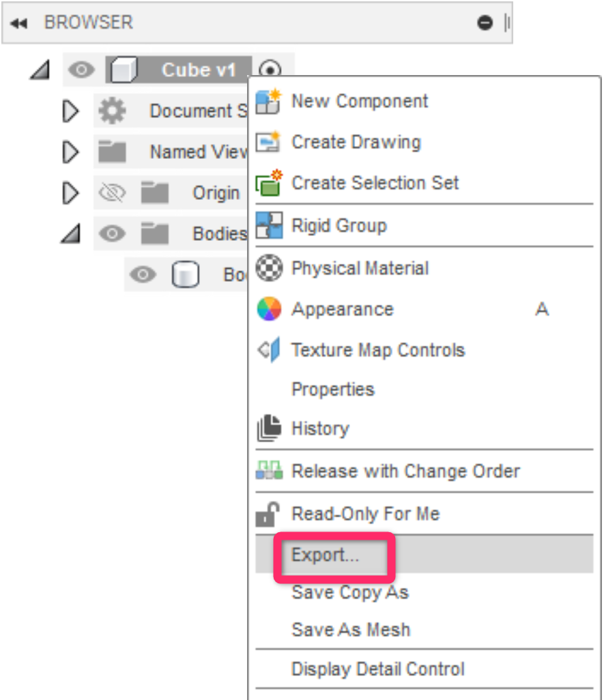This screenshot has width=604, height=700.
Task: Hide the Cube v1 component
Action: [x=81, y=70]
